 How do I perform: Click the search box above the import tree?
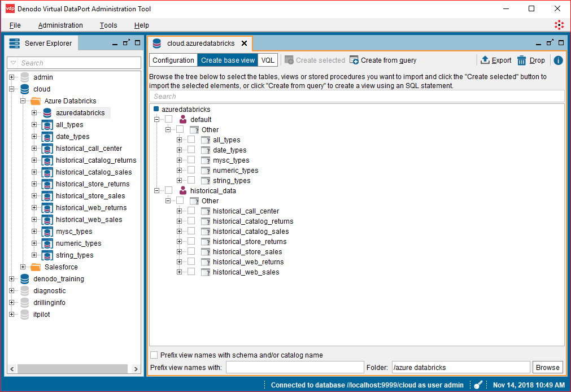point(357,96)
